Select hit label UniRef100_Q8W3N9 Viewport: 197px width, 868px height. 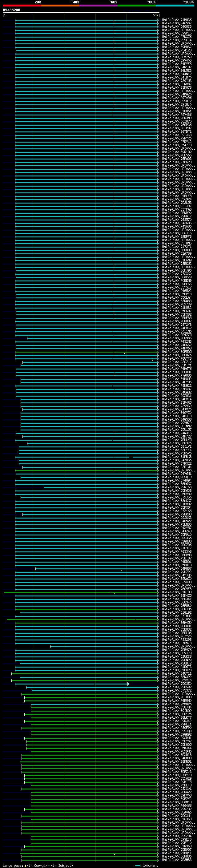click(x=176, y=118)
